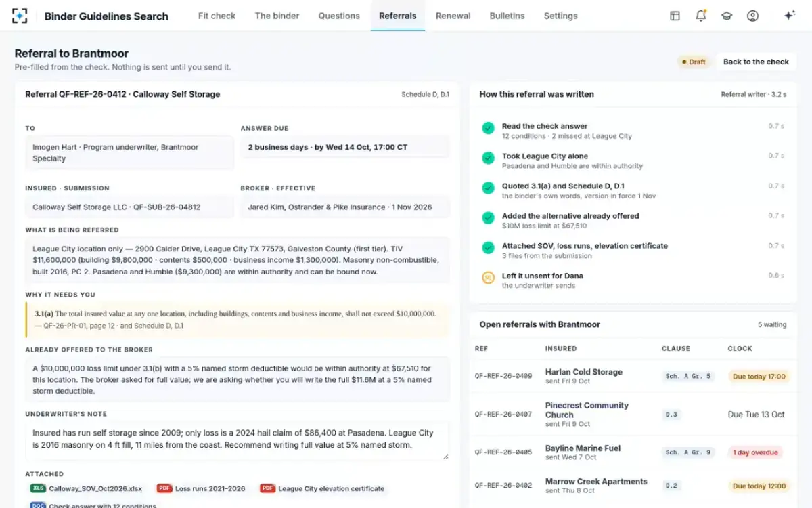This screenshot has height=508, width=812.
Task: Click the Schedule D, D.1 label in referral header
Action: [425, 94]
